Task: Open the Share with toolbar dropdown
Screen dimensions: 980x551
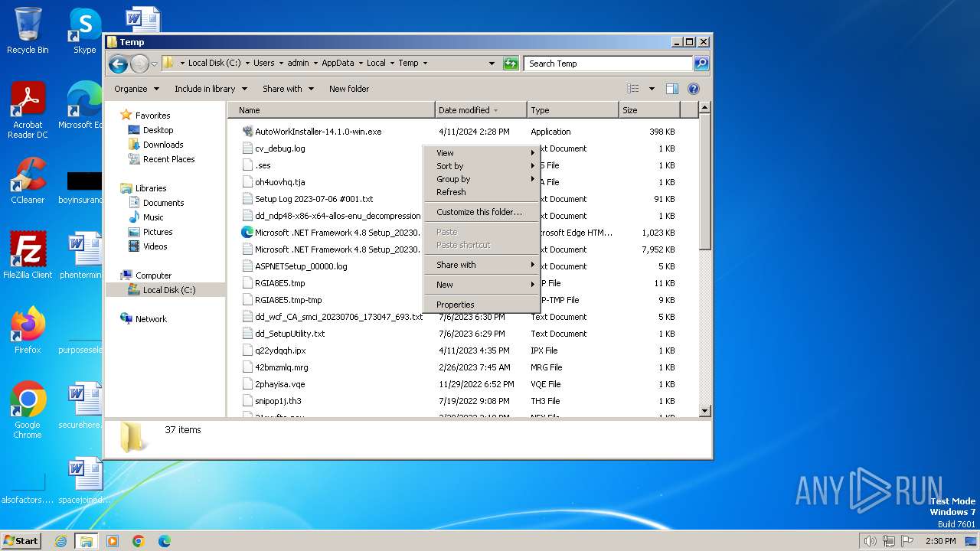Action: (288, 89)
